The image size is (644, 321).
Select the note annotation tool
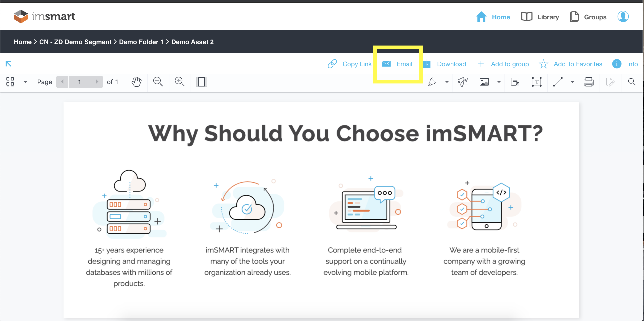[515, 82]
